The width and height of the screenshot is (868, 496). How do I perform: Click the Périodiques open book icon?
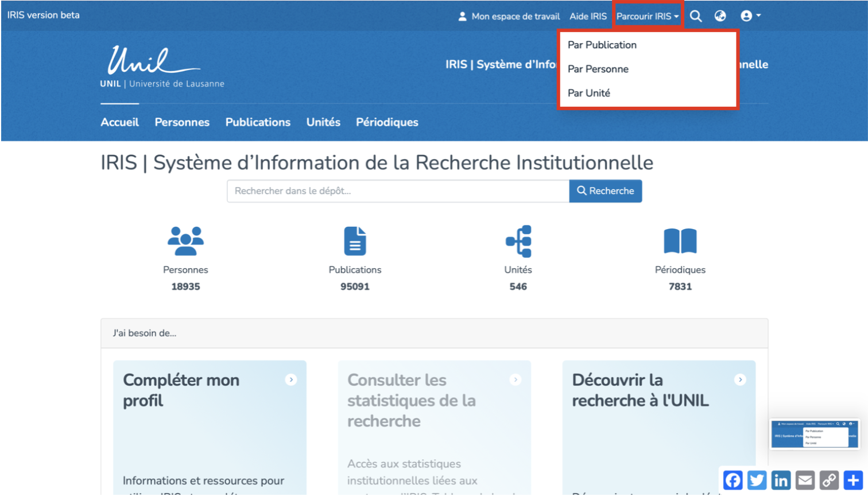(x=680, y=241)
